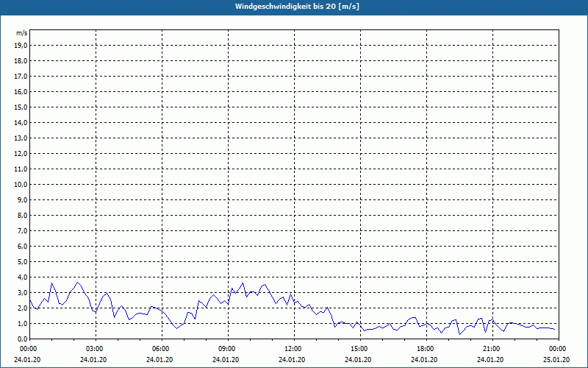Select the 5,0 y-axis value label
This screenshot has height=368, width=588.
click(x=22, y=261)
